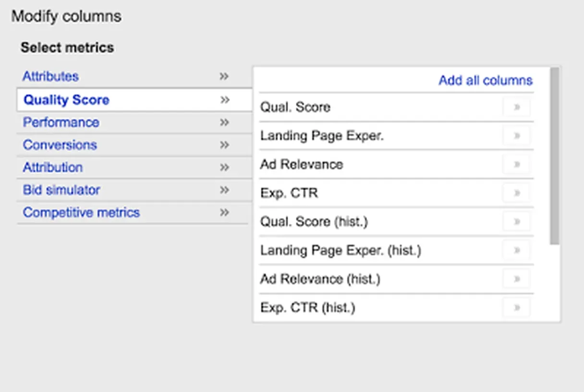
Task: Add the Qual. Score (hist.) column via arrow
Action: click(517, 222)
